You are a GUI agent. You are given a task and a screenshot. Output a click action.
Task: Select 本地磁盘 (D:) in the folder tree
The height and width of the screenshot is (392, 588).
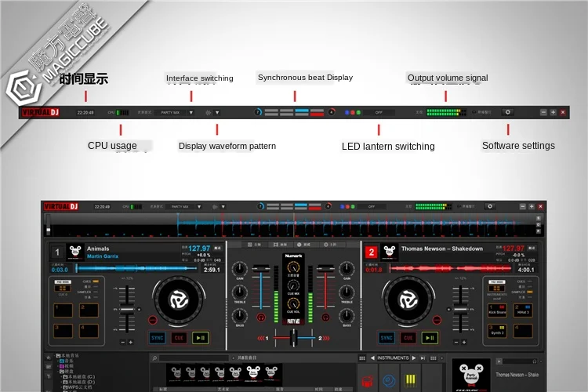(x=78, y=382)
